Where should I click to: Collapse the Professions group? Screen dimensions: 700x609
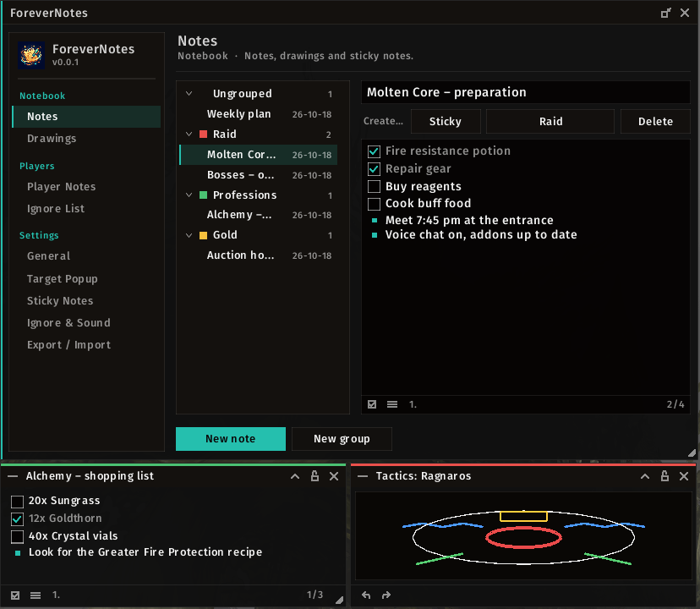[189, 195]
